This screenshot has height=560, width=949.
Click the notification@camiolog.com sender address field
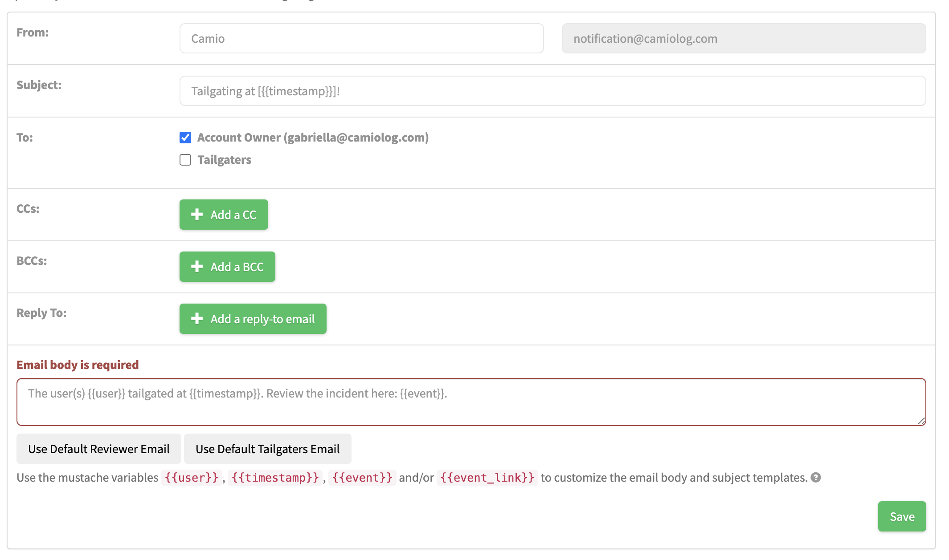(x=744, y=39)
